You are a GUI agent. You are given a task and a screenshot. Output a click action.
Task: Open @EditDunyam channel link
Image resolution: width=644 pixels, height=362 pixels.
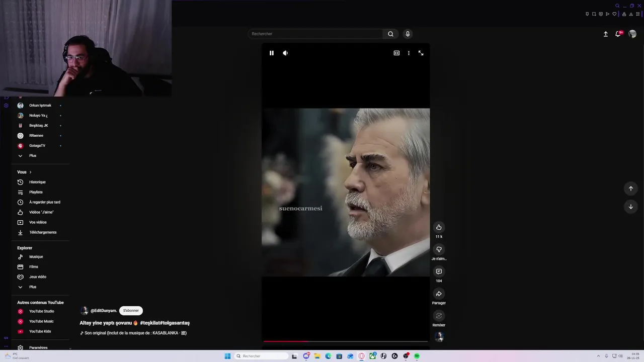pyautogui.click(x=103, y=311)
